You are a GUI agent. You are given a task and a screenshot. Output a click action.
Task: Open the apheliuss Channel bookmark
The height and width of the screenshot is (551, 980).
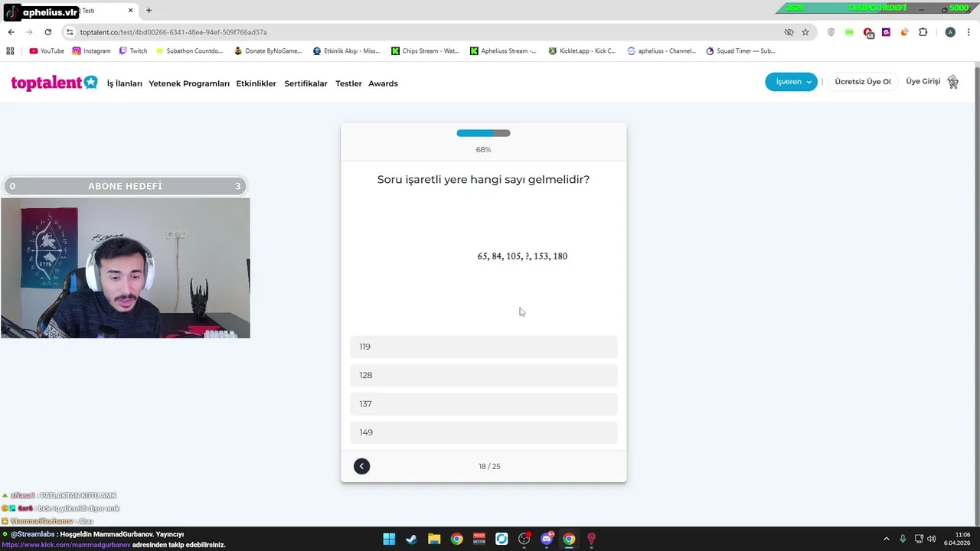click(661, 51)
